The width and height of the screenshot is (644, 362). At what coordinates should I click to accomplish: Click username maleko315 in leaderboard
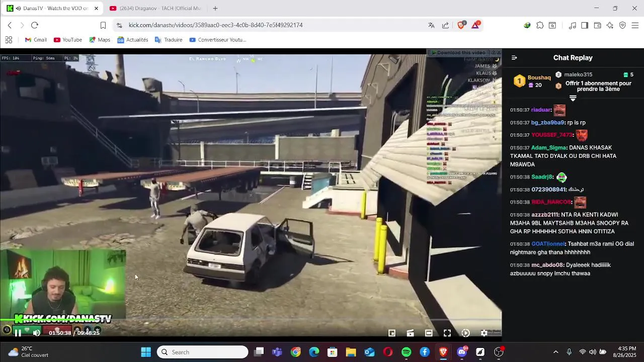click(x=578, y=74)
